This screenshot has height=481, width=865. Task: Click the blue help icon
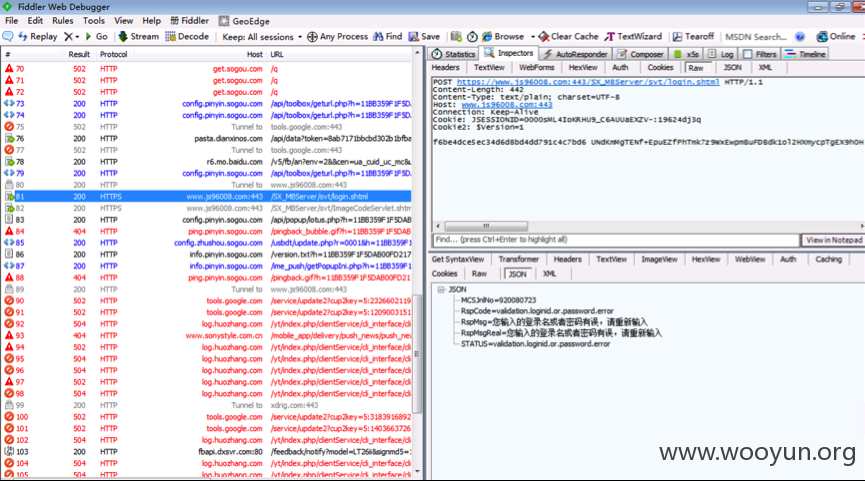tap(800, 37)
